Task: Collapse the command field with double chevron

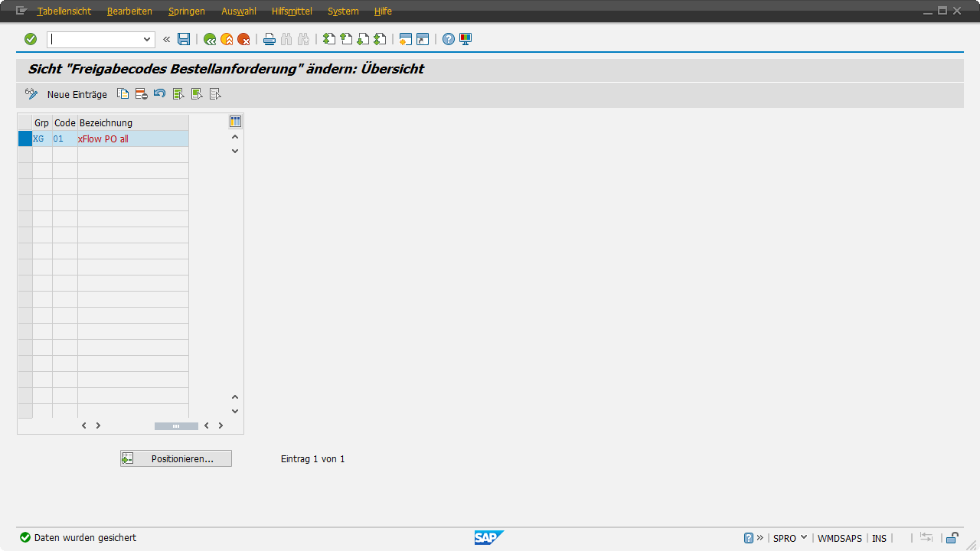Action: coord(166,39)
